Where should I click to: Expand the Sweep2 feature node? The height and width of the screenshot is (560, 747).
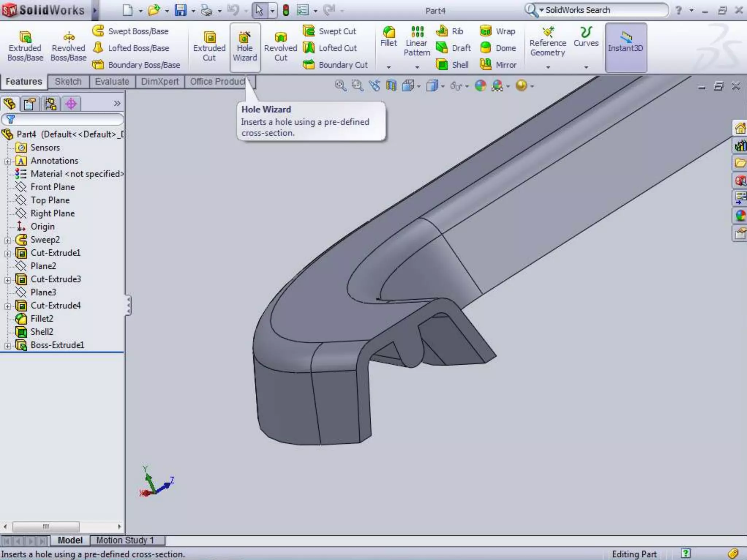(7, 240)
